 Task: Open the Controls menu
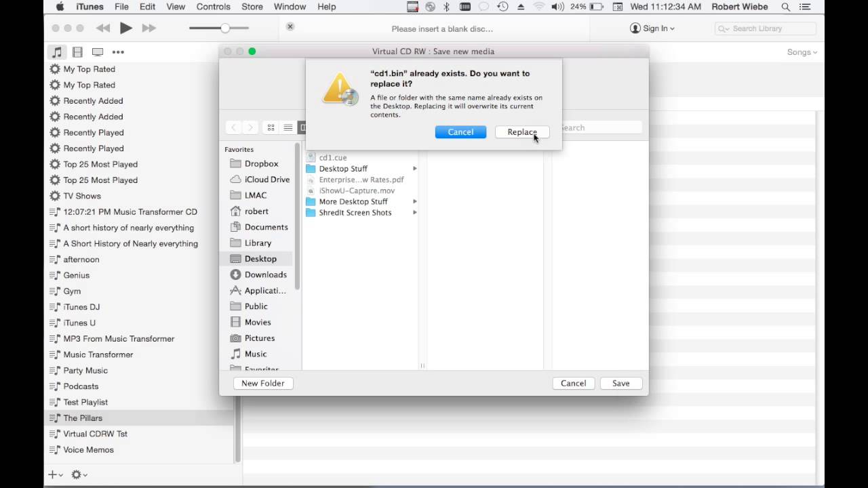pos(213,7)
